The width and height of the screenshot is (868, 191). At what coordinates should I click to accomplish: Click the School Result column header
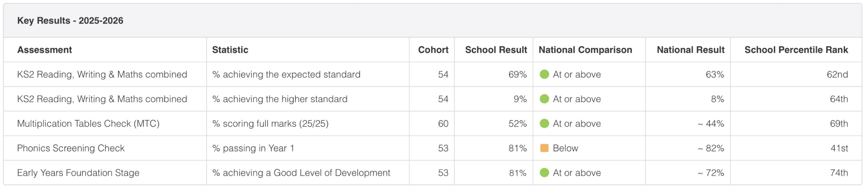click(x=496, y=50)
